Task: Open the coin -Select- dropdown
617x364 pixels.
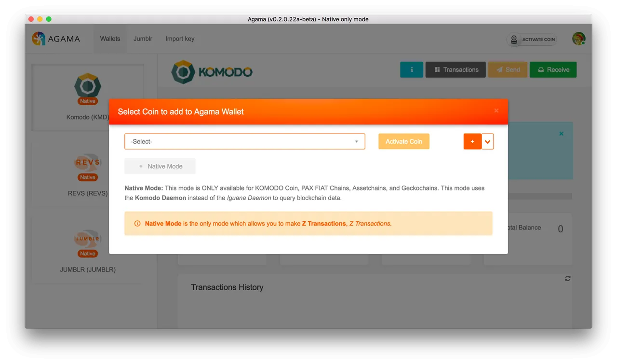Action: [x=244, y=141]
